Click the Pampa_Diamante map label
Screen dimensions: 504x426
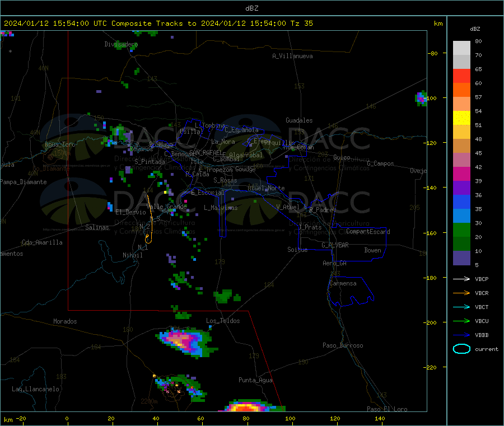click(23, 182)
